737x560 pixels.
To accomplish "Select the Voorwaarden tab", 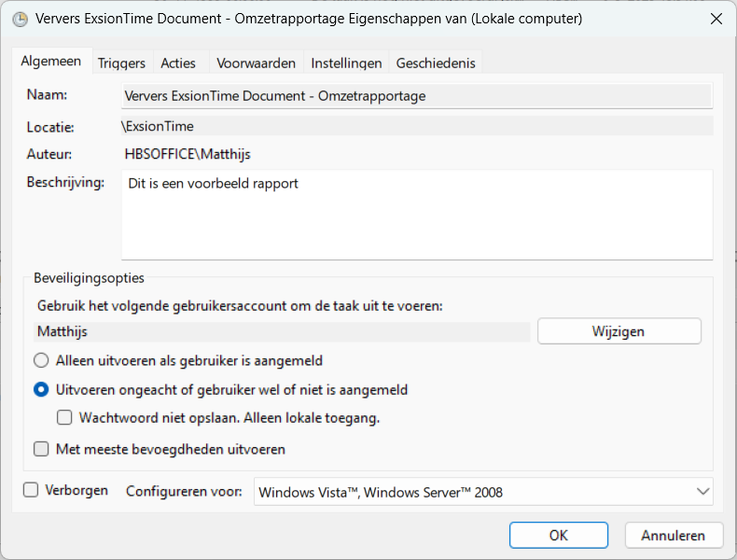I will pos(256,63).
